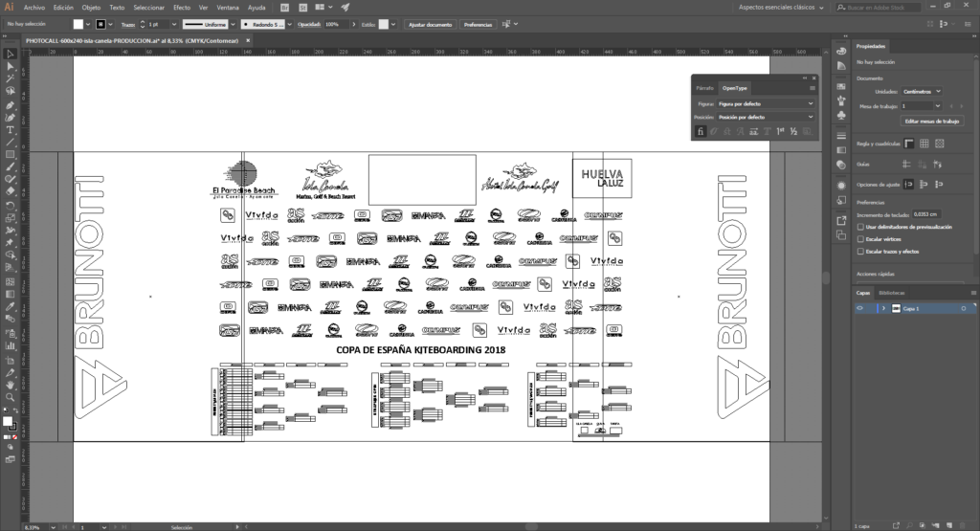Open the Symbols panel club icon
980x531 pixels.
coord(841,115)
